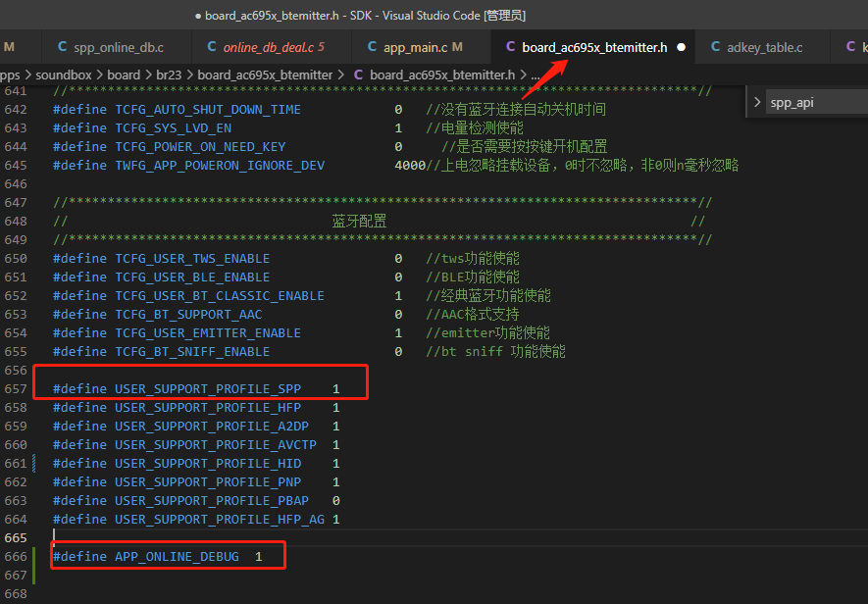Image resolution: width=868 pixels, height=604 pixels.
Task: Click line number 657 in the gutter
Action: click(x=16, y=389)
